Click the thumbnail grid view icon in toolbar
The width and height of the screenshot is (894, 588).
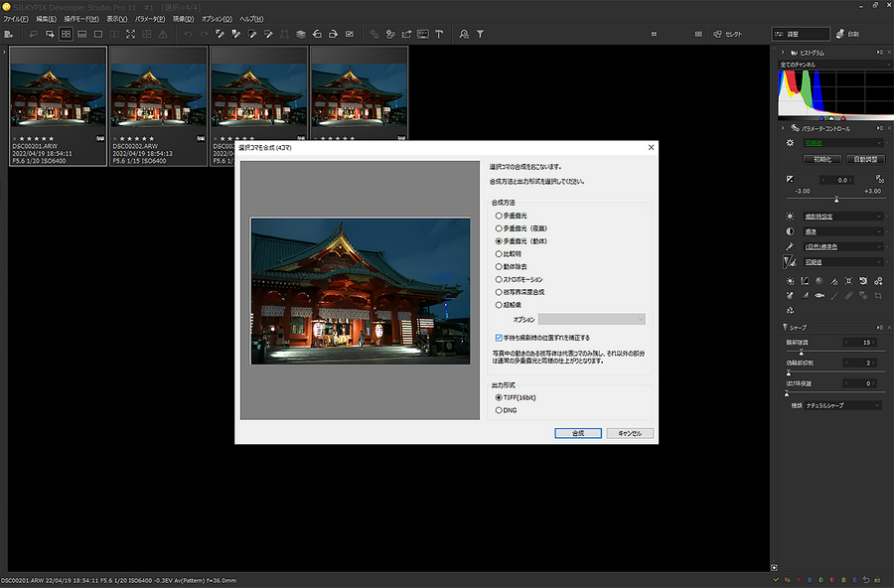coord(66,34)
